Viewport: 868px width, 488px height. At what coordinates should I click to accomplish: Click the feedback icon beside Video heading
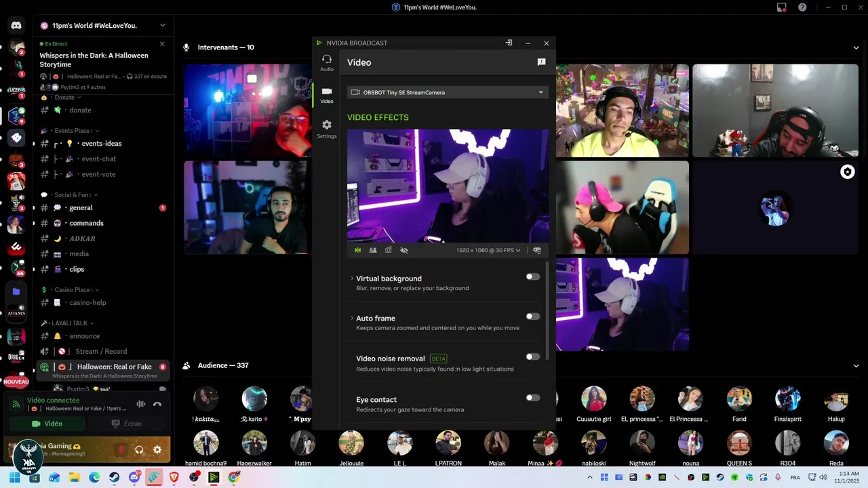[x=541, y=62]
